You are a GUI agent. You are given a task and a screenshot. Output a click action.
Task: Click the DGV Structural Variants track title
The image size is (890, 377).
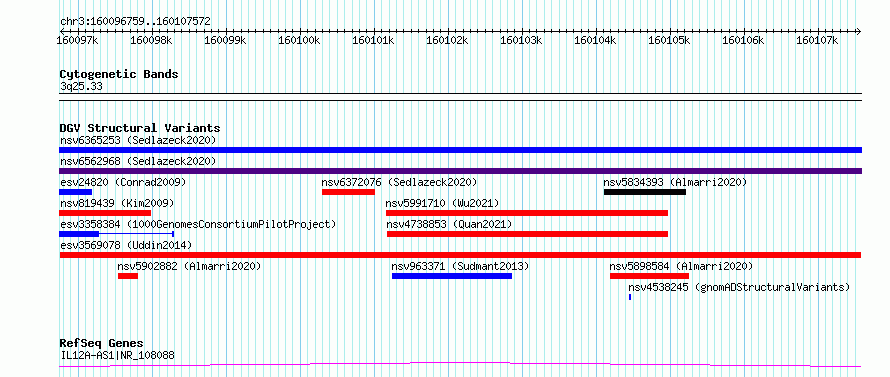140,128
